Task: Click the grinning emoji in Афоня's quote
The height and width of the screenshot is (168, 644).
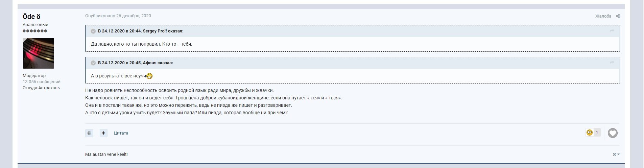Action: pyautogui.click(x=149, y=76)
